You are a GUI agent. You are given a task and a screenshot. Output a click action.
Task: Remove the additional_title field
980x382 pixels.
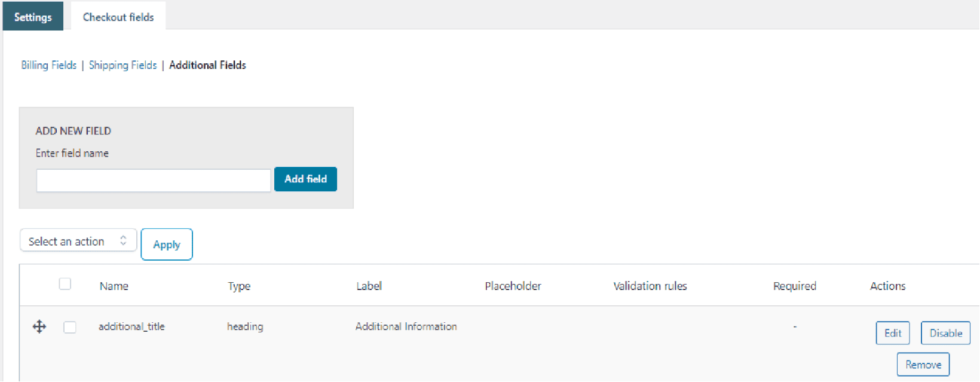pyautogui.click(x=923, y=364)
